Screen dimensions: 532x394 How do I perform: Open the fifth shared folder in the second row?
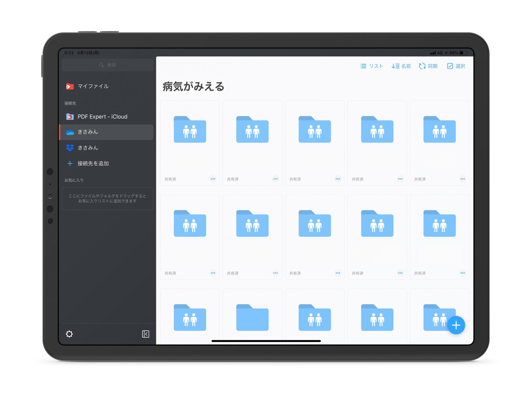[440, 223]
